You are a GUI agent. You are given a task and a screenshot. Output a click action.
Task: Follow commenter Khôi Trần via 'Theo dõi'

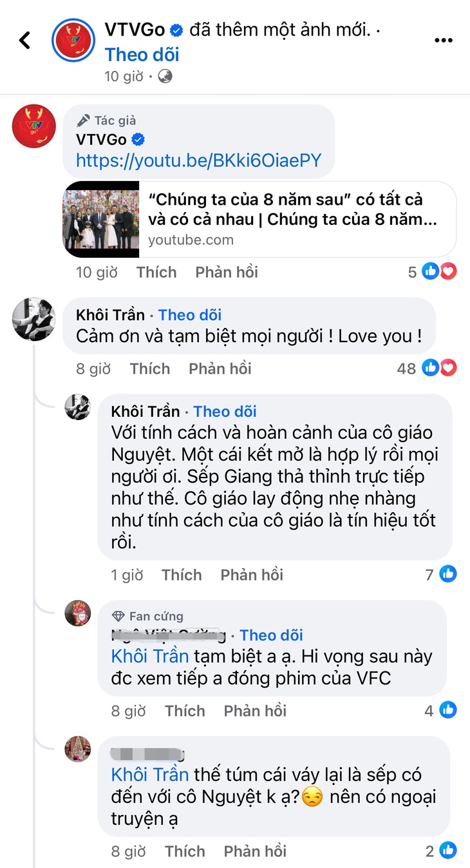190,314
